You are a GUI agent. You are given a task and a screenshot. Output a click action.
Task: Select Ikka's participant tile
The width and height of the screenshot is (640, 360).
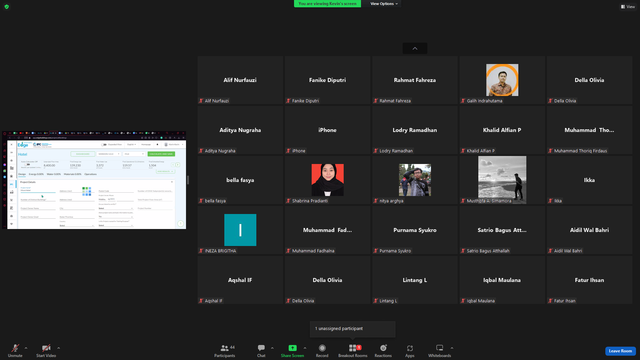(589, 180)
